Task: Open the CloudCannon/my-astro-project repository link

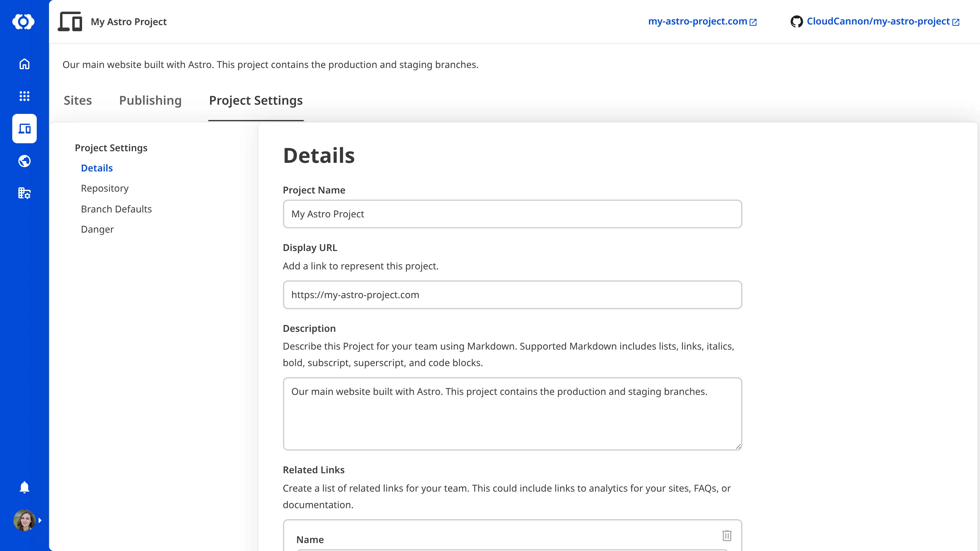Action: tap(877, 22)
